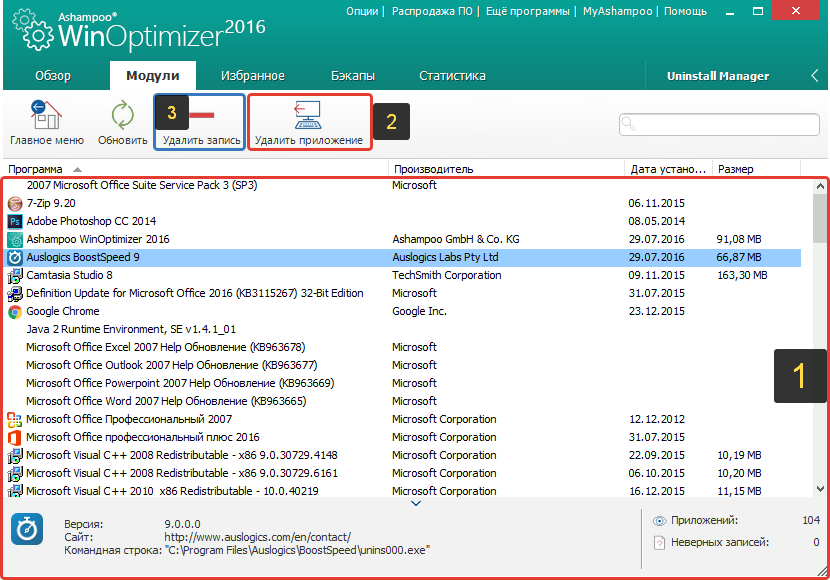Open the Главное меню home icon
The height and width of the screenshot is (580, 830).
(47, 115)
